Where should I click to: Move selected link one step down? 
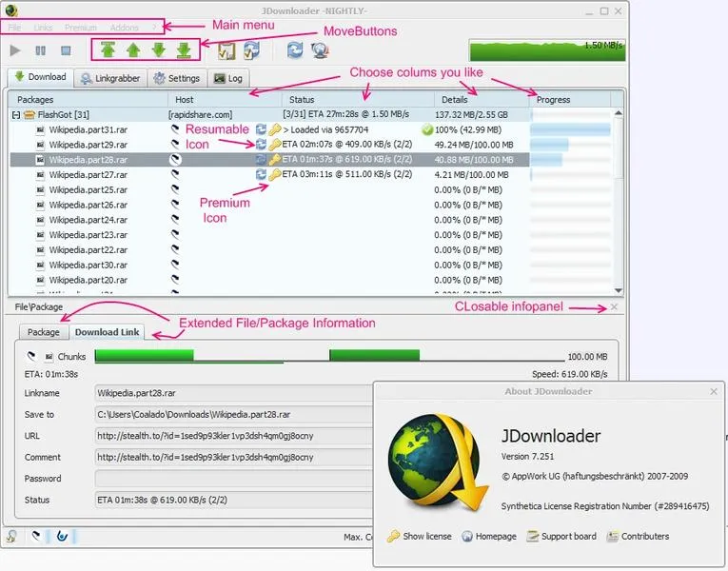click(159, 49)
